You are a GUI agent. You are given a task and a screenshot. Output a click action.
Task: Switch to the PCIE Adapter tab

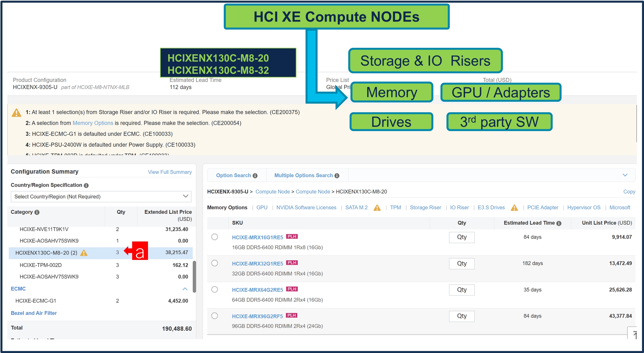click(x=542, y=207)
